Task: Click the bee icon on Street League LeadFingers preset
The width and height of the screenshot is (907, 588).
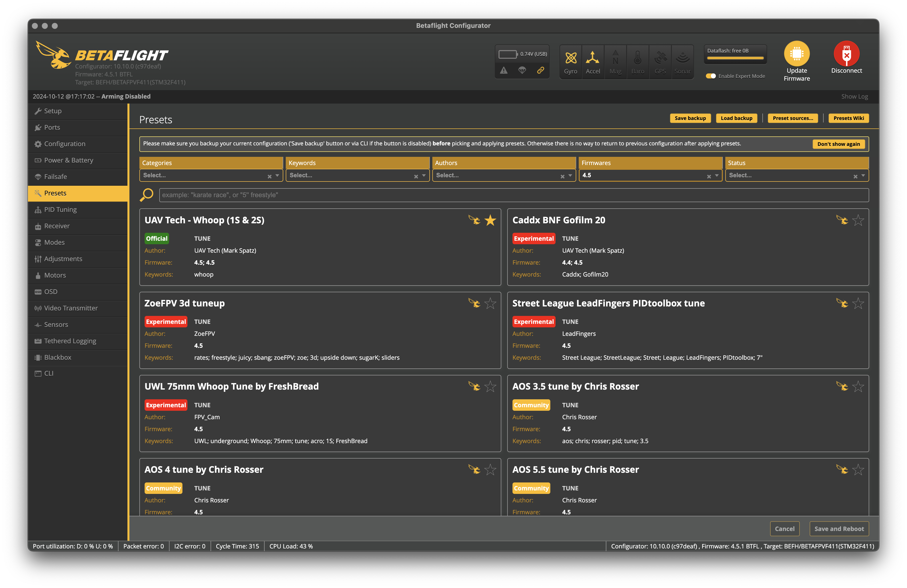Action: (842, 303)
